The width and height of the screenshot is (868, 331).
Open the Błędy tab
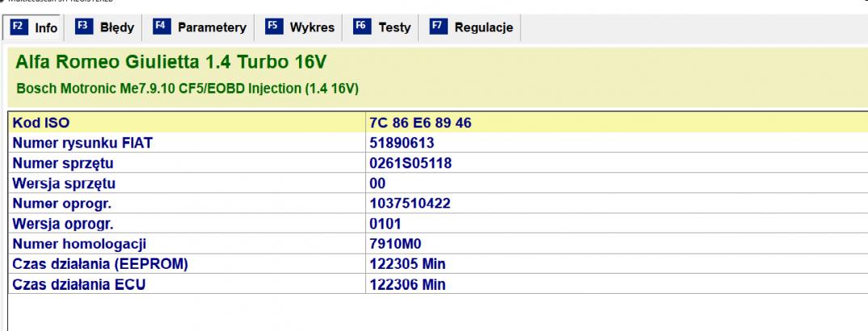[107, 27]
